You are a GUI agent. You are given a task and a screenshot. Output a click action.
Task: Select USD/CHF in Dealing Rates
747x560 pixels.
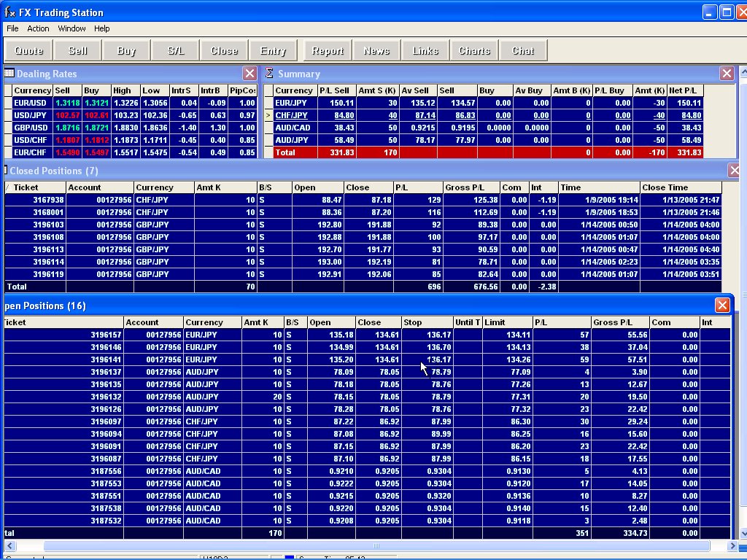coord(131,140)
